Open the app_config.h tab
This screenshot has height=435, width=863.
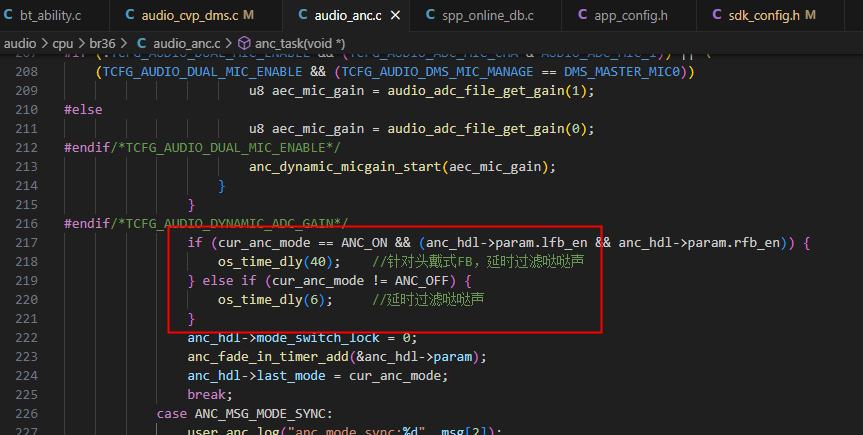(x=630, y=15)
